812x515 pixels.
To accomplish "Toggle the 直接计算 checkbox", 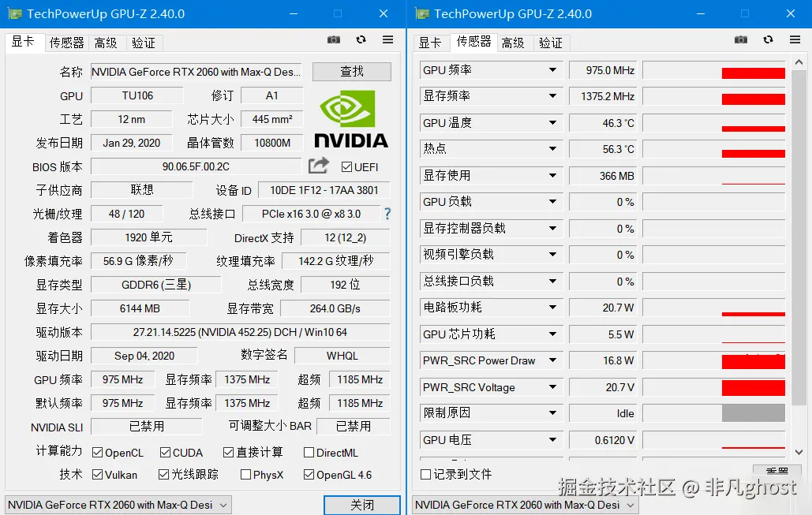I will 228,453.
